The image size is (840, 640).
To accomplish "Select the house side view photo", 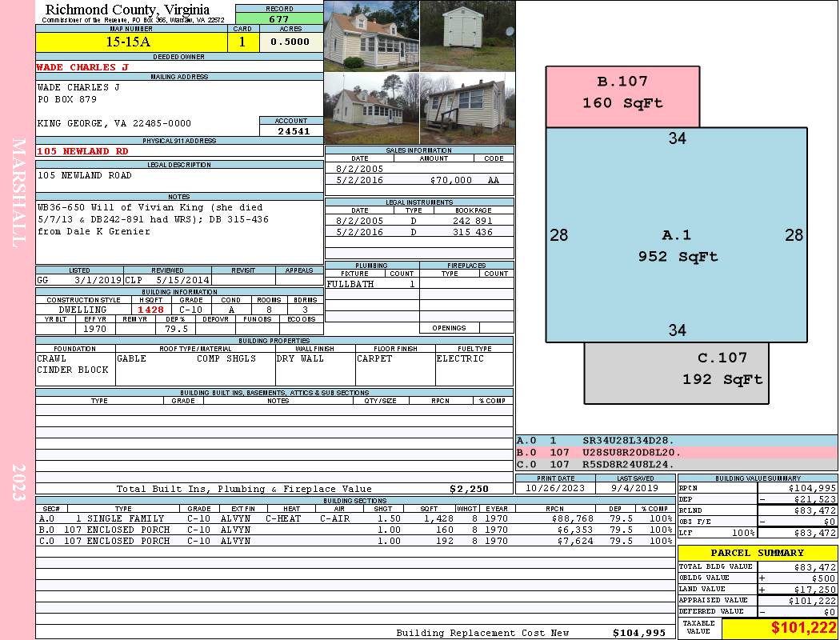I will click(x=372, y=109).
